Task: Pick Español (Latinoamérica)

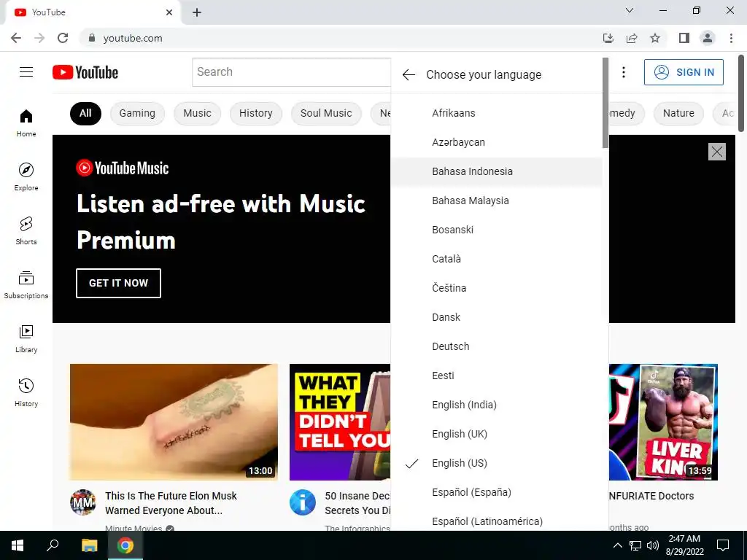Action: tap(496, 521)
